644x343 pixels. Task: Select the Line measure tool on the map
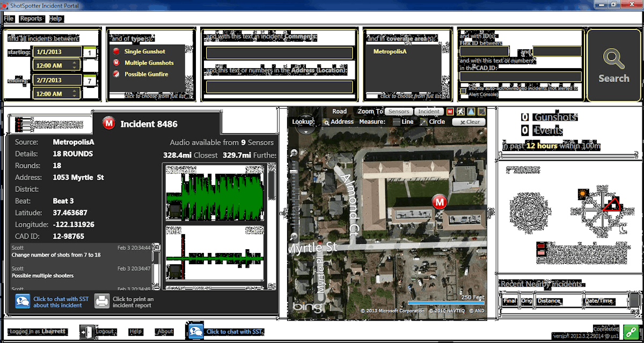click(404, 122)
